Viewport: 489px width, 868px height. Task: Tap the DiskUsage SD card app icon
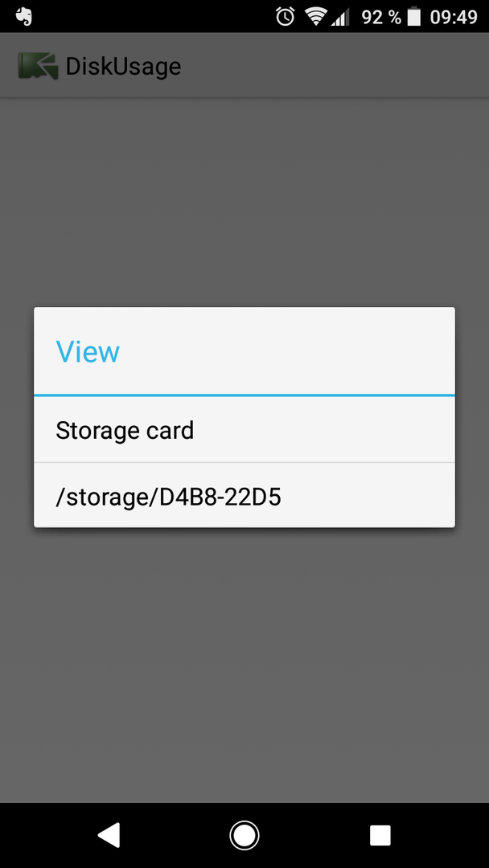tap(38, 67)
